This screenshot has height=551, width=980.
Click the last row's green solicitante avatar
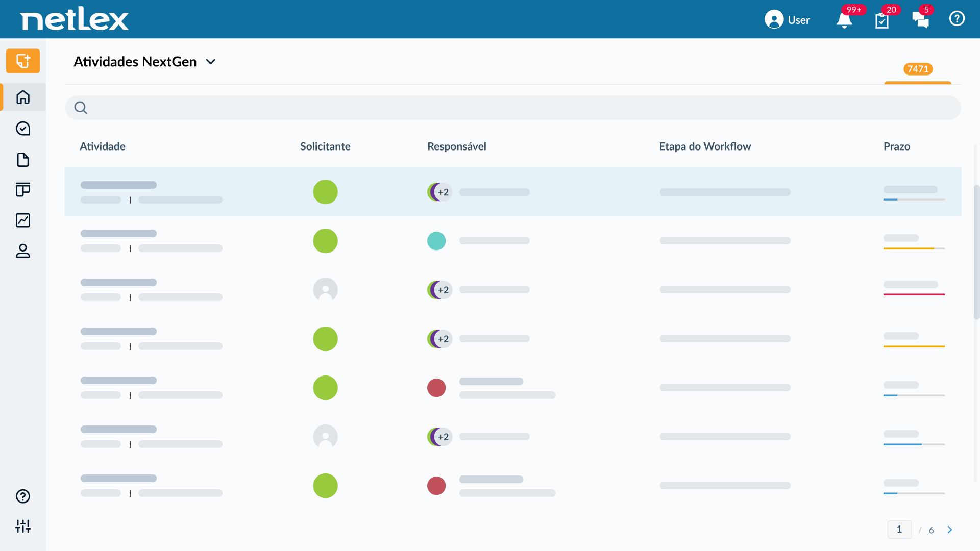pyautogui.click(x=326, y=486)
